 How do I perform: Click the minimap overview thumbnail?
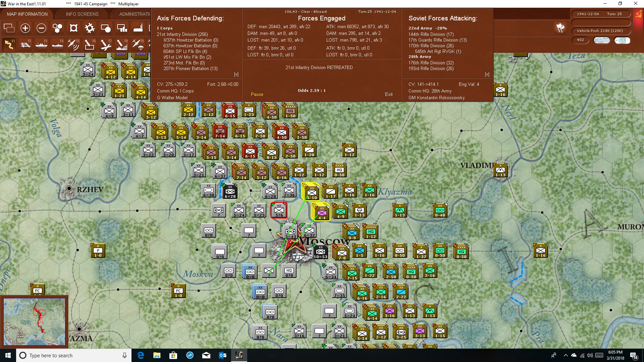34,322
